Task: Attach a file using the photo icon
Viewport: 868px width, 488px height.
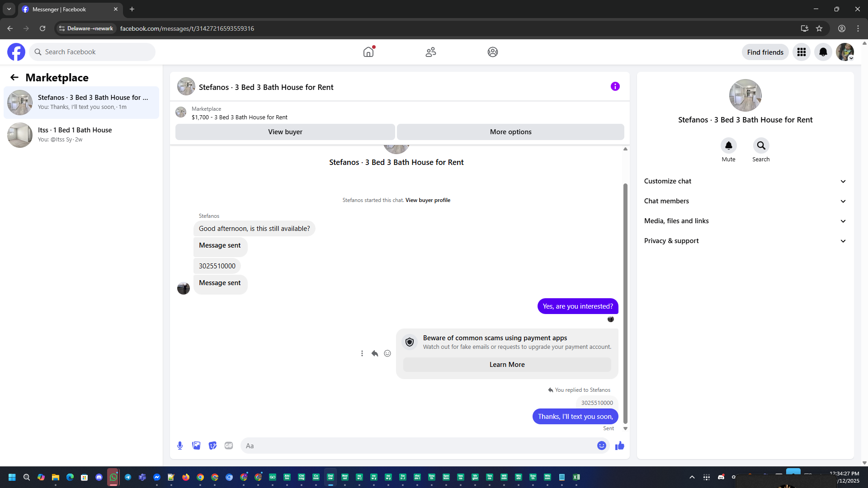Action: pos(196,446)
